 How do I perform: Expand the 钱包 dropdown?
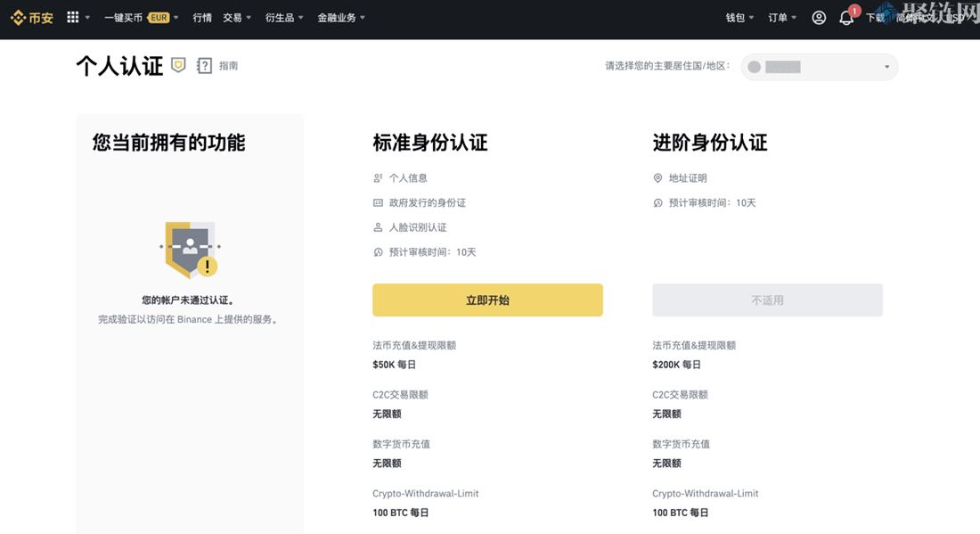pos(738,17)
